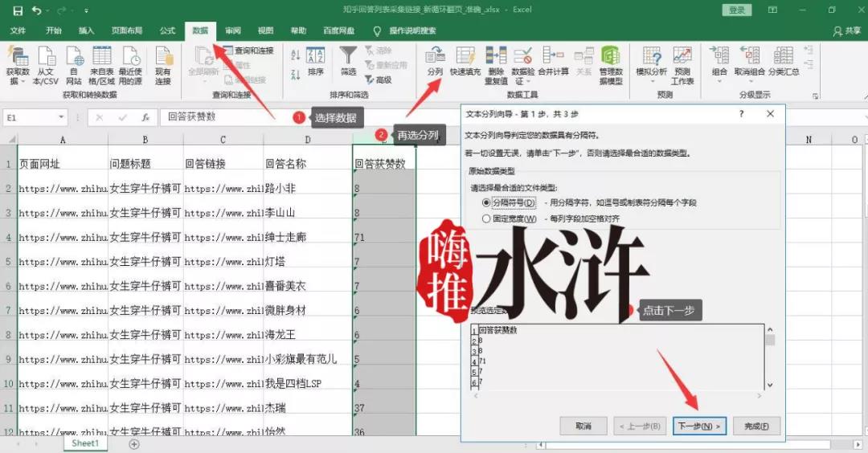Viewport: 868px width, 453px height.
Task: Add a new sheet with plus button
Action: pos(134,443)
